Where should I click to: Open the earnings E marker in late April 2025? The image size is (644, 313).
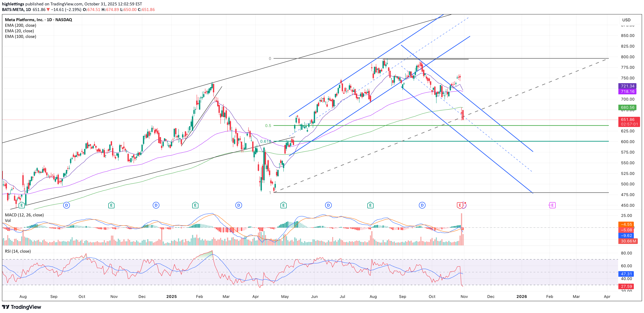pyautogui.click(x=283, y=205)
